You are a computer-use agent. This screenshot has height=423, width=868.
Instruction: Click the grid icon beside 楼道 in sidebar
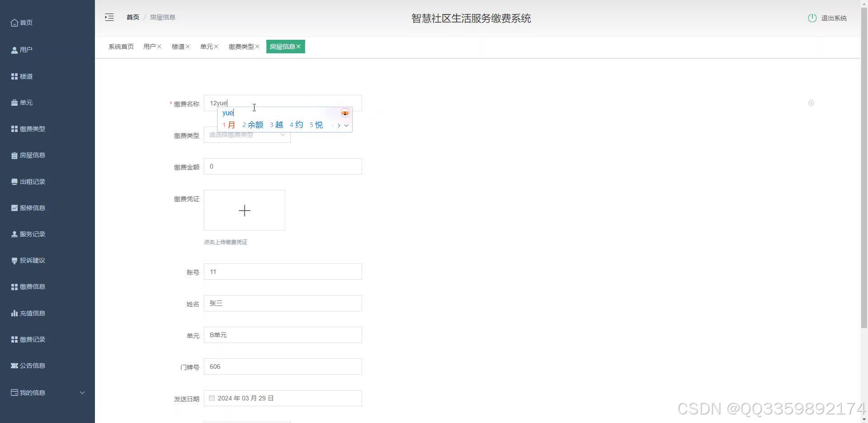click(x=14, y=76)
